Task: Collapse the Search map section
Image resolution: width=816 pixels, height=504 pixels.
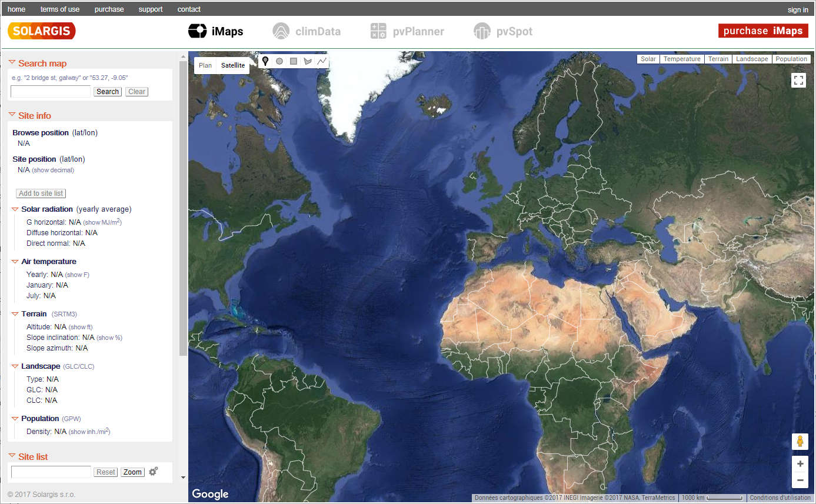Action: point(12,62)
